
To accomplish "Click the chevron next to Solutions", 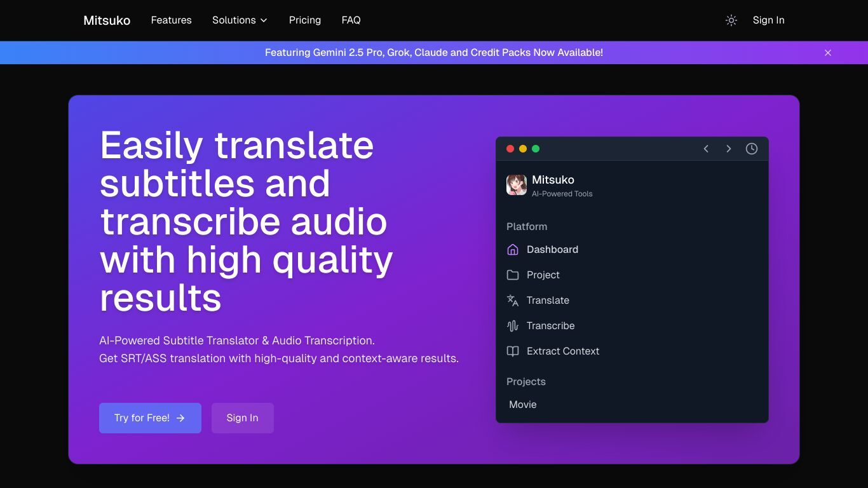I will (x=264, y=21).
